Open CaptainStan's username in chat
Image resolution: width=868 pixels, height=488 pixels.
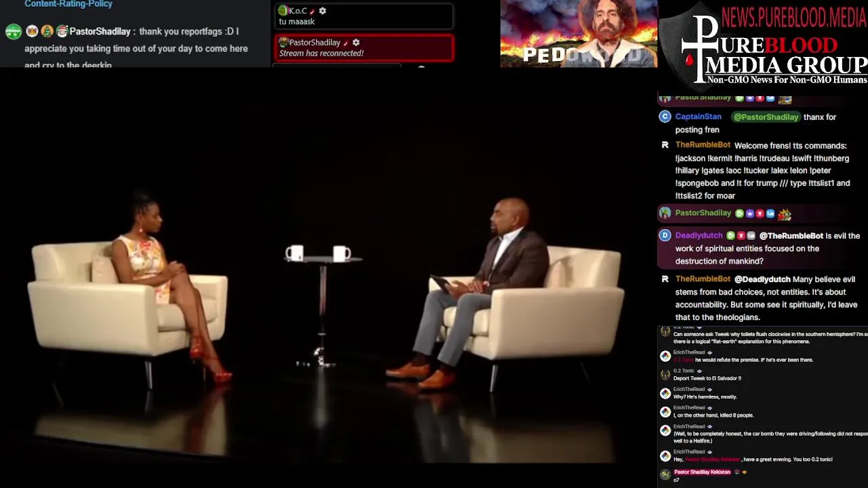pyautogui.click(x=698, y=117)
